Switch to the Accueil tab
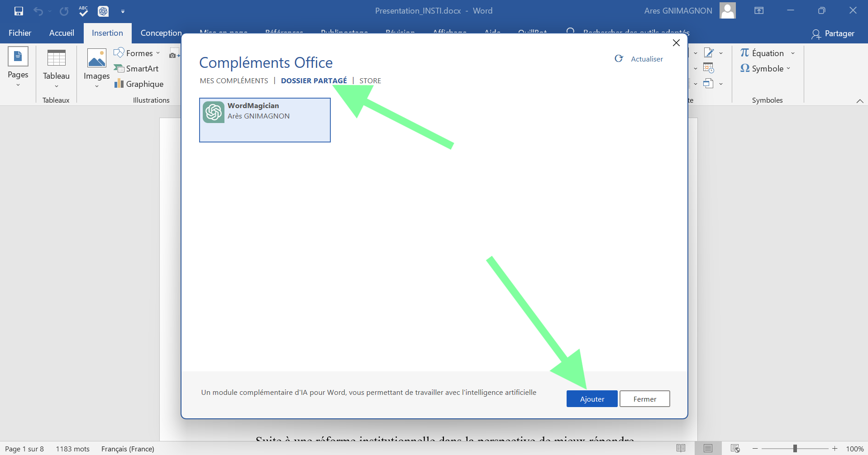The image size is (868, 455). point(62,33)
